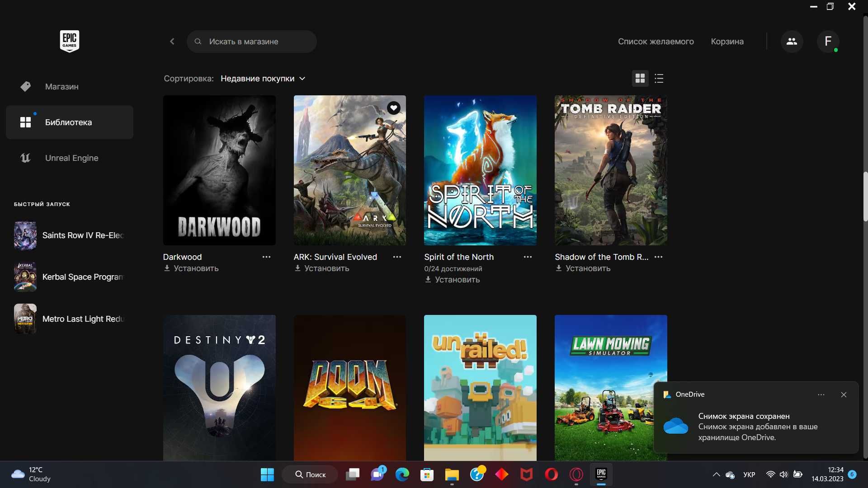Open Microsoft Teams chat on taskbar
The image size is (868, 488).
coord(378,474)
